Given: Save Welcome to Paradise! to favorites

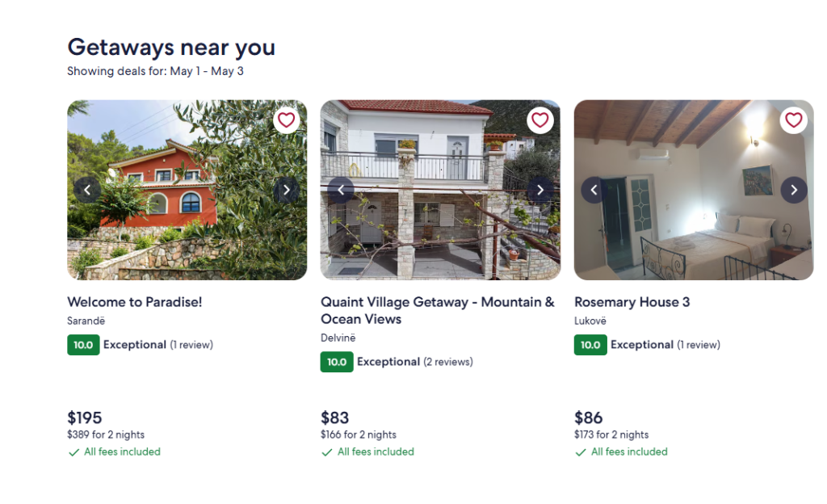Looking at the screenshot, I should 286,120.
